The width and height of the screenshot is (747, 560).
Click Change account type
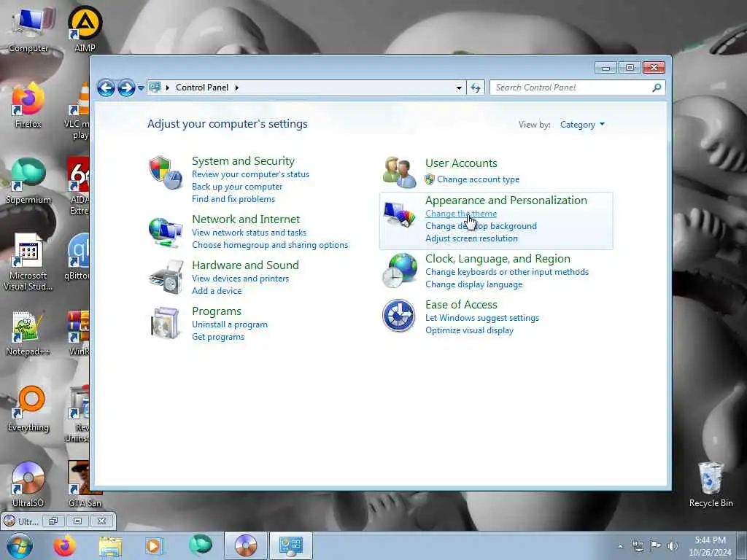click(479, 179)
